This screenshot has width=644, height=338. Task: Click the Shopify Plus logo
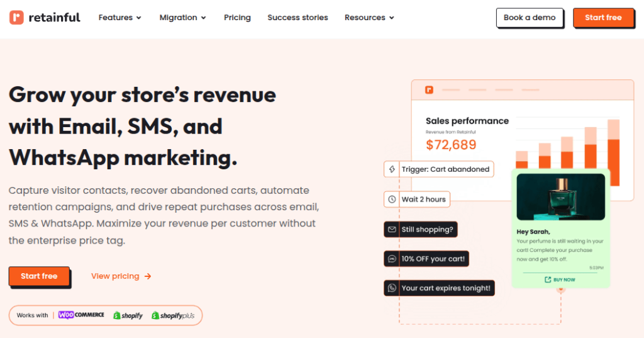click(x=173, y=315)
